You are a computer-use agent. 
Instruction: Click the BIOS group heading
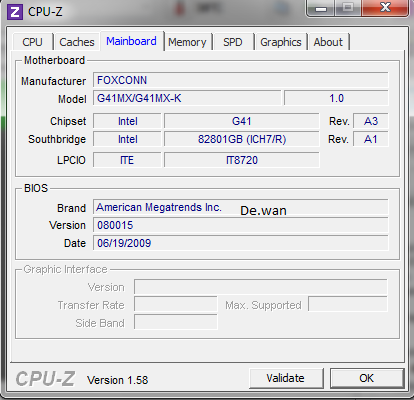pos(36,188)
